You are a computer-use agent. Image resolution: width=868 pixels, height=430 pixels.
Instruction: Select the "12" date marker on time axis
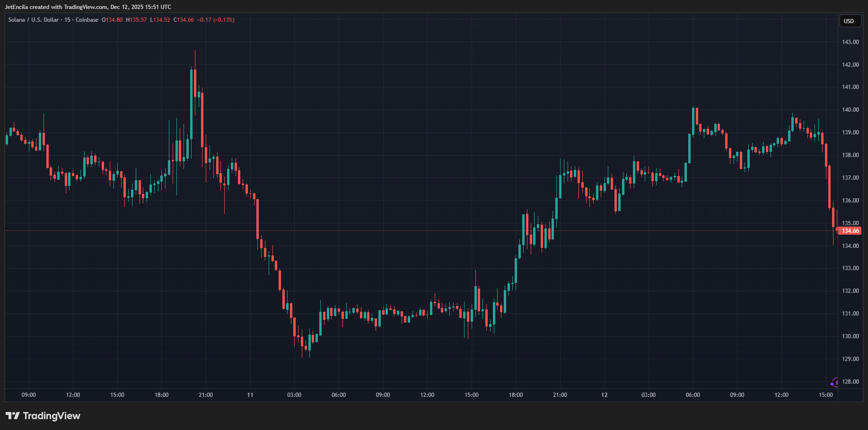pos(604,395)
